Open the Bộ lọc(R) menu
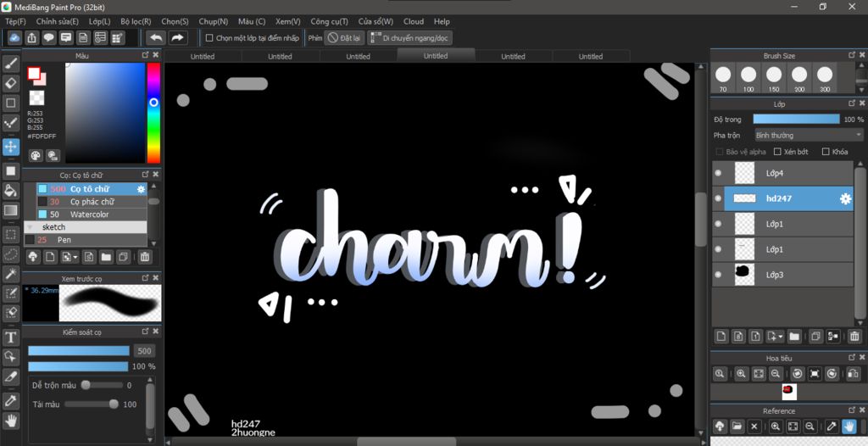Screen dimensions: 868x446 (x=136, y=21)
